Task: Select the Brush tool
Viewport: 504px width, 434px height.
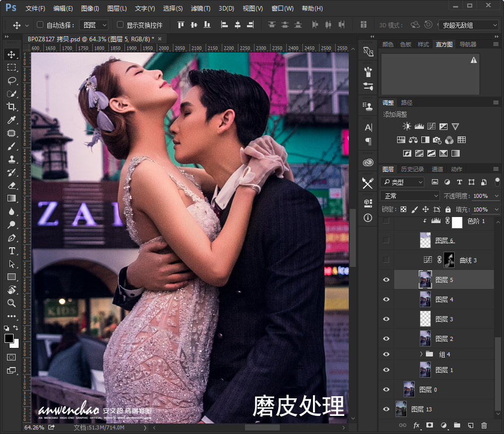Action: (x=12, y=147)
